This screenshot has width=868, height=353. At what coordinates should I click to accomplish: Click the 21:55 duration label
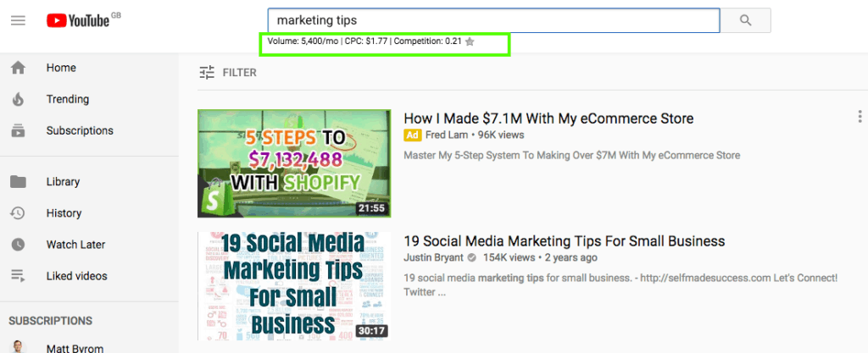pos(371,209)
